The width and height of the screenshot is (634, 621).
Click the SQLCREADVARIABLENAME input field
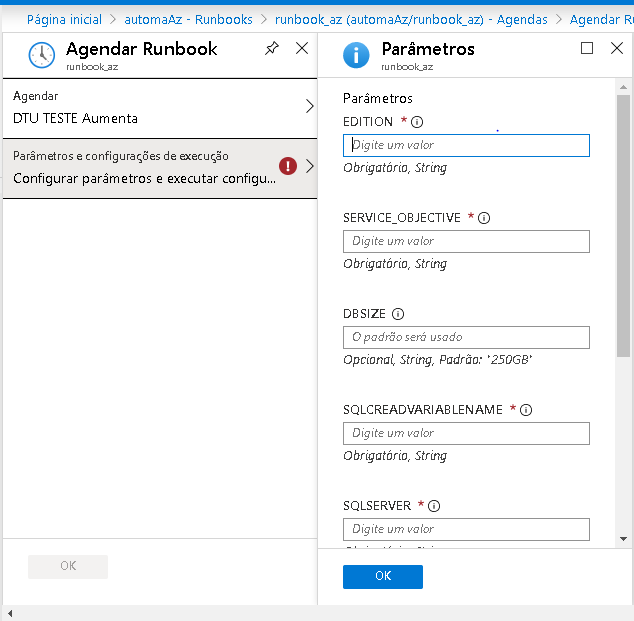tap(466, 433)
